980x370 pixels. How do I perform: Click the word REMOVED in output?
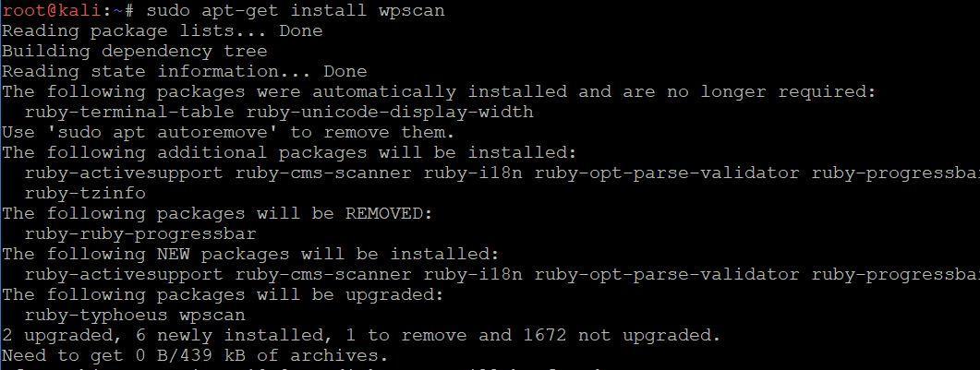(x=384, y=214)
